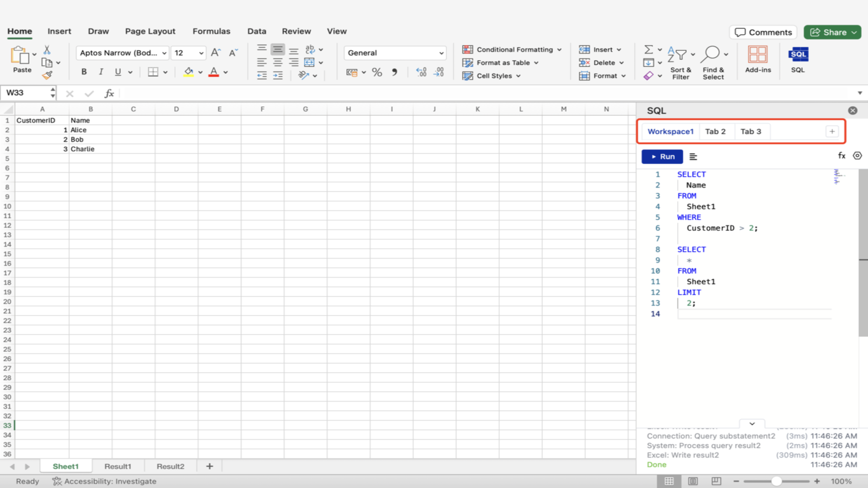Click the Add-ins icon

(x=757, y=55)
